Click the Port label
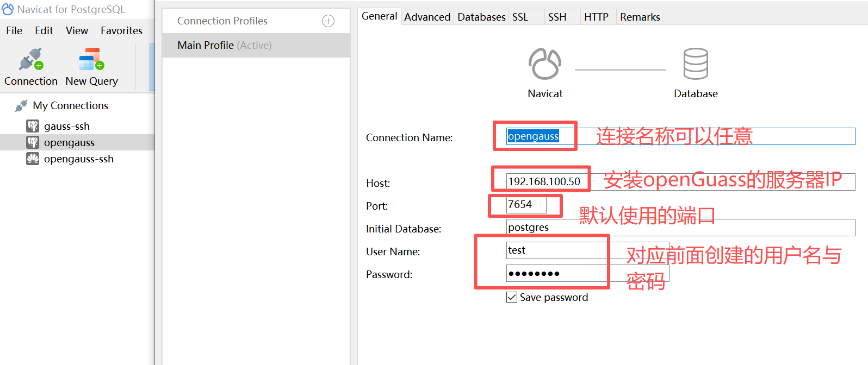This screenshot has width=868, height=365. coord(377,206)
